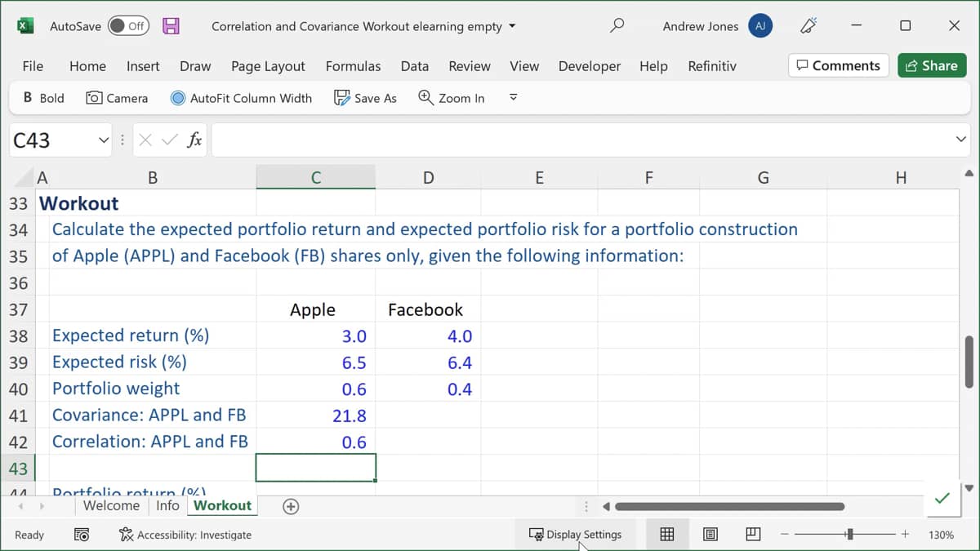Toggle the AutoSave switch

128,26
